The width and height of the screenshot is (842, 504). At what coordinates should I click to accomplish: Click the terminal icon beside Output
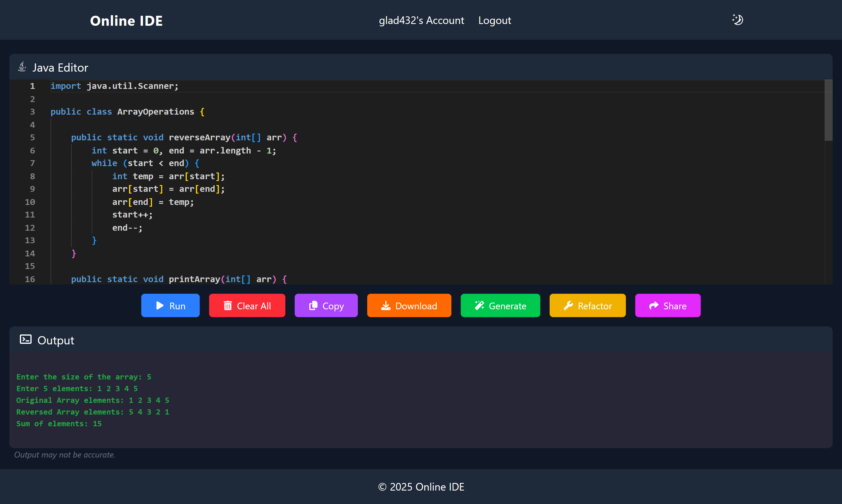pyautogui.click(x=26, y=339)
